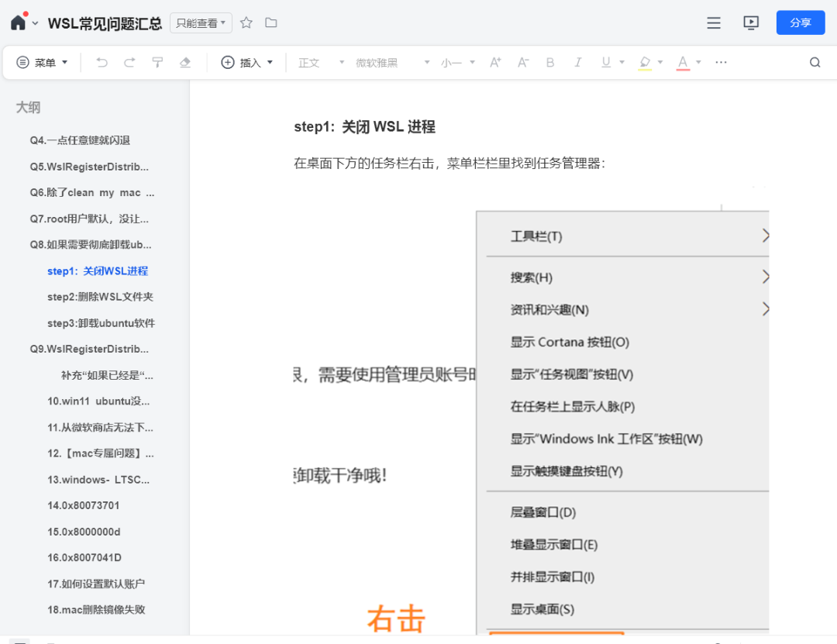Image resolution: width=837 pixels, height=644 pixels.
Task: Go to outline item Q8.如果需要彻底卸载ub...
Action: (91, 245)
